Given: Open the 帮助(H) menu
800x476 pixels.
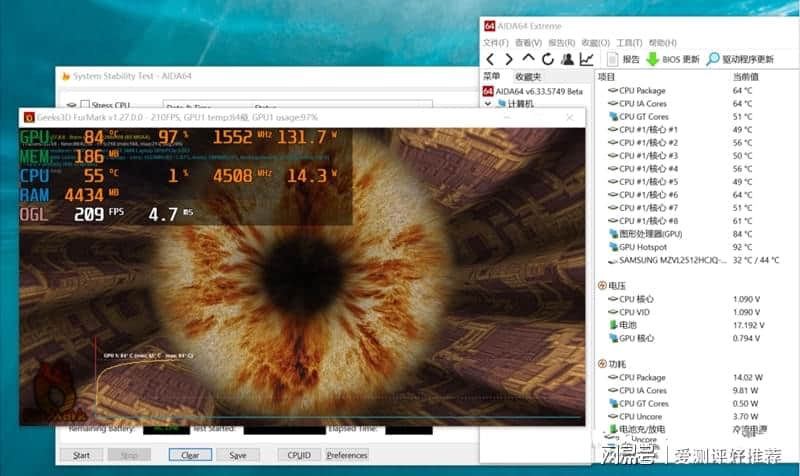Looking at the screenshot, I should pos(663,43).
